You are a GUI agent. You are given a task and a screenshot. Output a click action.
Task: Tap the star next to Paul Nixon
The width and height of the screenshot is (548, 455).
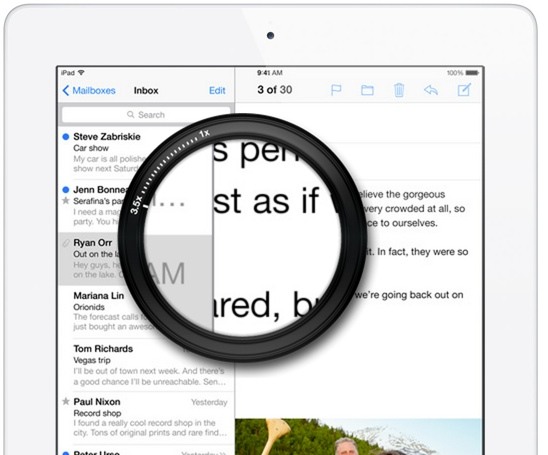pyautogui.click(x=65, y=401)
